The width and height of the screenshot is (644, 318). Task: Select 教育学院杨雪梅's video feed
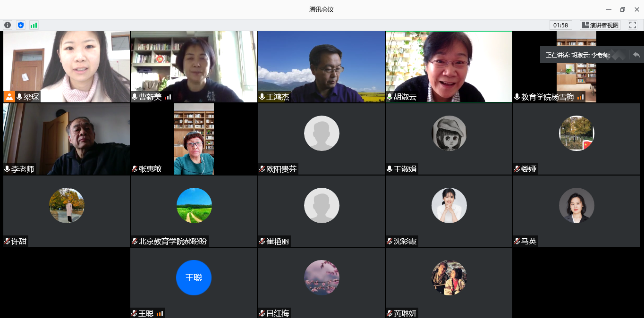576,67
